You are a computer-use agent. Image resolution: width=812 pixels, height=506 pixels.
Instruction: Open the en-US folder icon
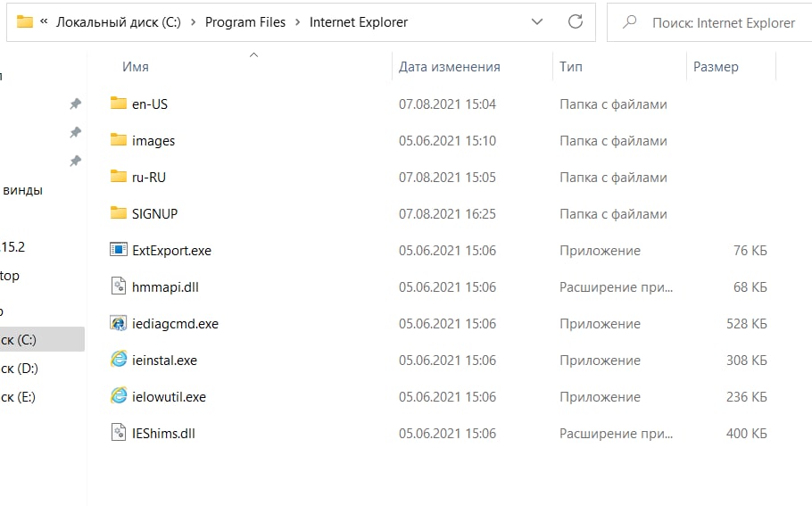click(x=119, y=103)
